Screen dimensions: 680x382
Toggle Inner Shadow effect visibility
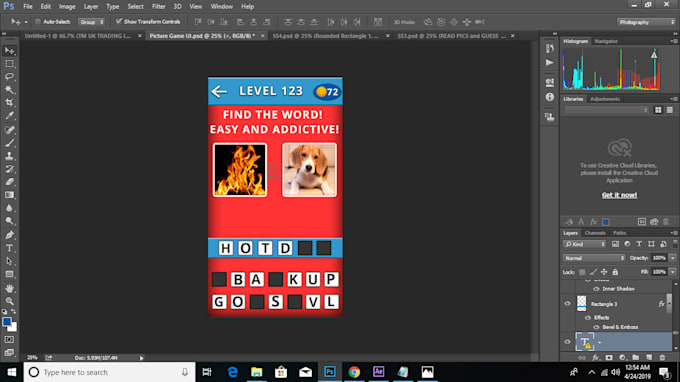pyautogui.click(x=596, y=289)
